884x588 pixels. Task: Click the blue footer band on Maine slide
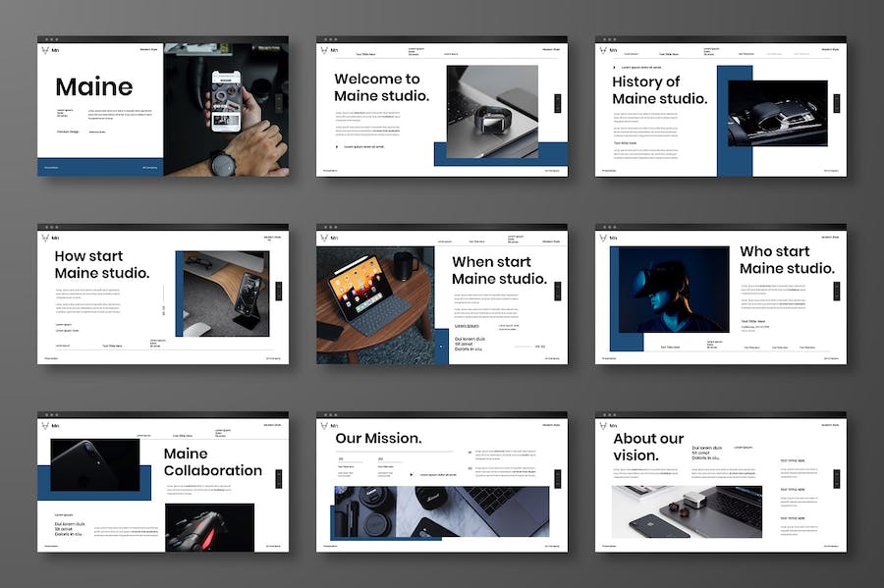[100, 167]
